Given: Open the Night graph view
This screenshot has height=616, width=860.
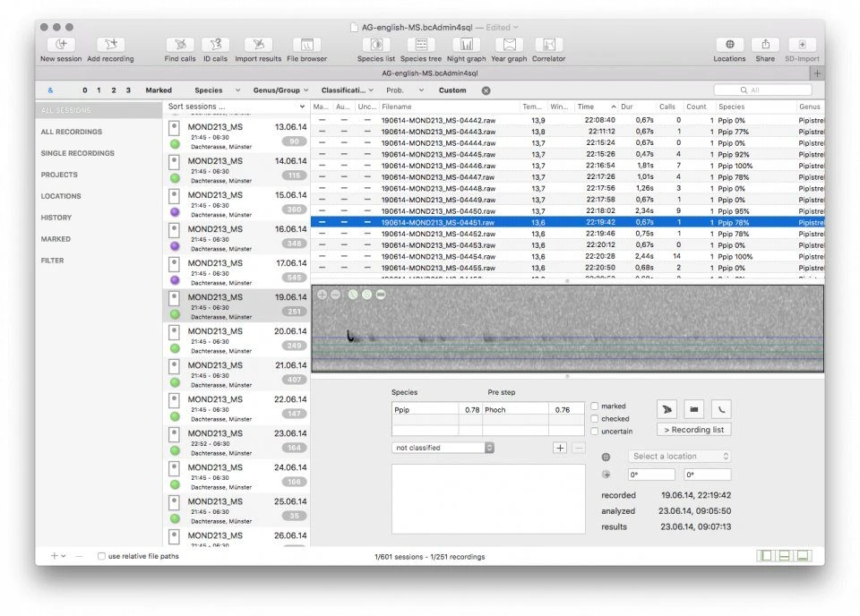Looking at the screenshot, I should [x=466, y=45].
